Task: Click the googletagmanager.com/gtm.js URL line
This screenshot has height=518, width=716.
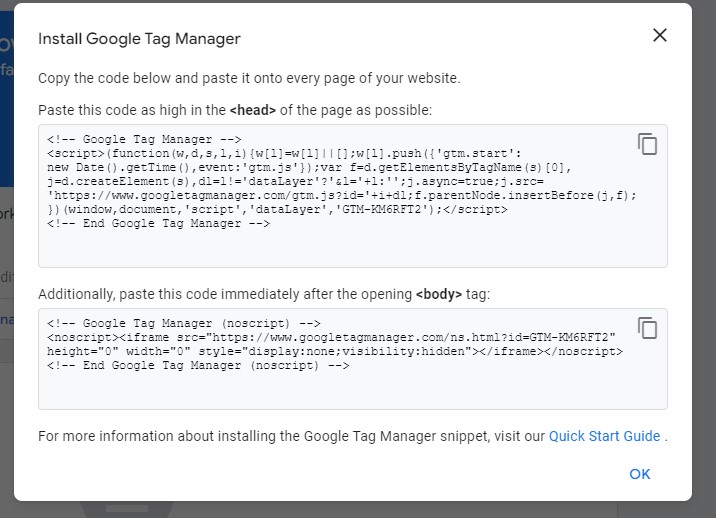Action: point(342,196)
